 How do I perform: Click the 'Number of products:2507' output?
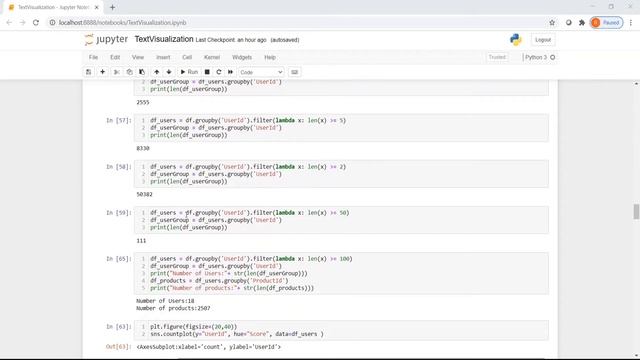(x=173, y=308)
